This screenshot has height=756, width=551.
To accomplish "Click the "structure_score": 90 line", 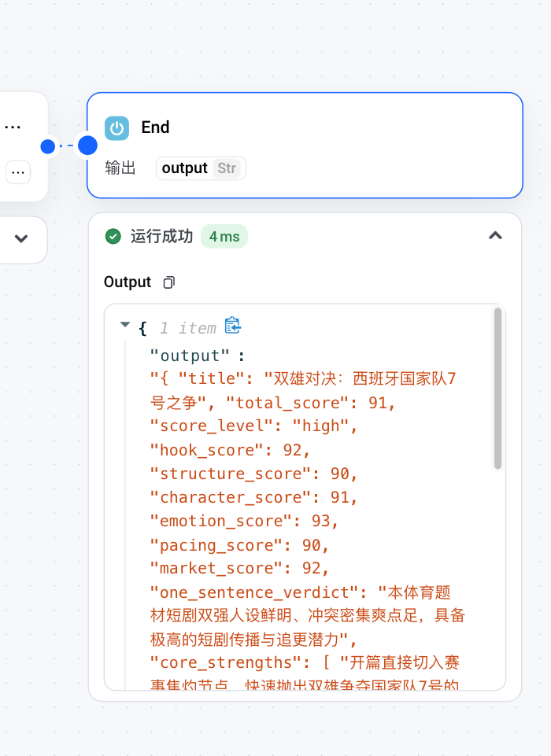I will coord(253,474).
